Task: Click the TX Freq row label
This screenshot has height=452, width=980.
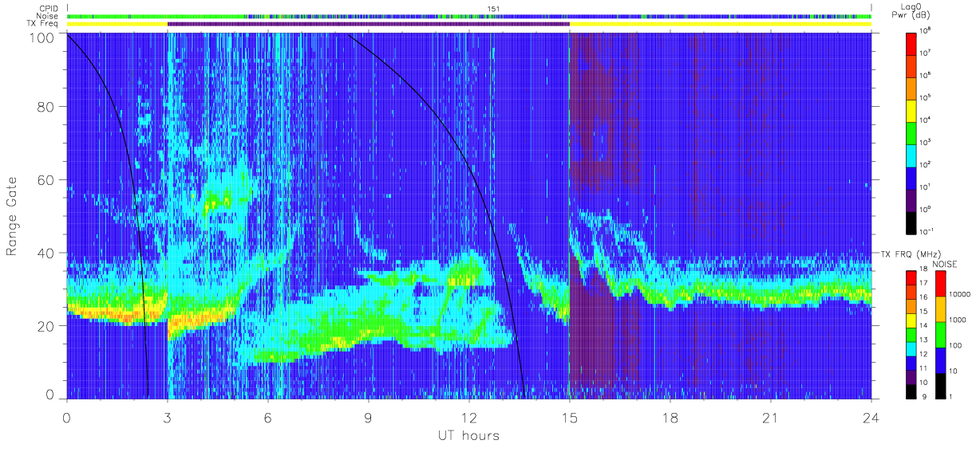Action: pos(42,24)
